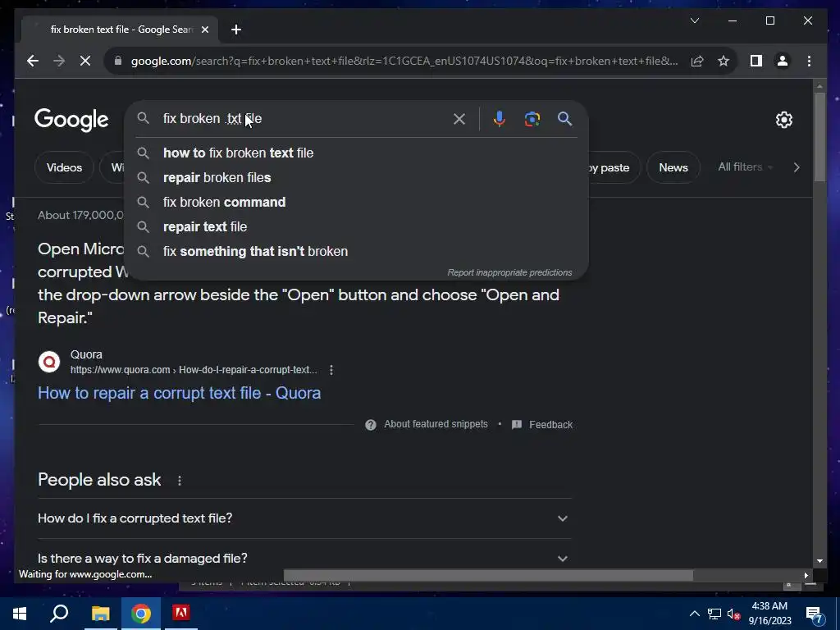Show hidden system tray icons
Image resolution: width=840 pixels, height=630 pixels.
click(694, 614)
